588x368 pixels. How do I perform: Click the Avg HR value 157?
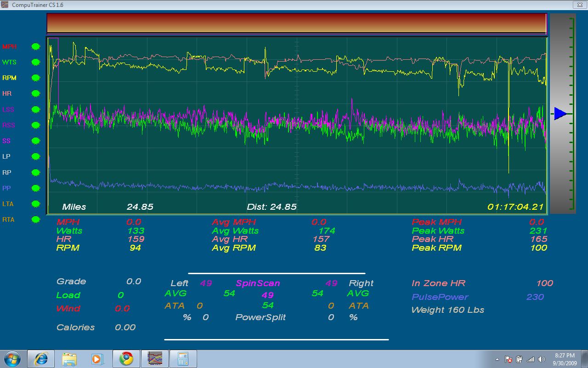pos(321,239)
